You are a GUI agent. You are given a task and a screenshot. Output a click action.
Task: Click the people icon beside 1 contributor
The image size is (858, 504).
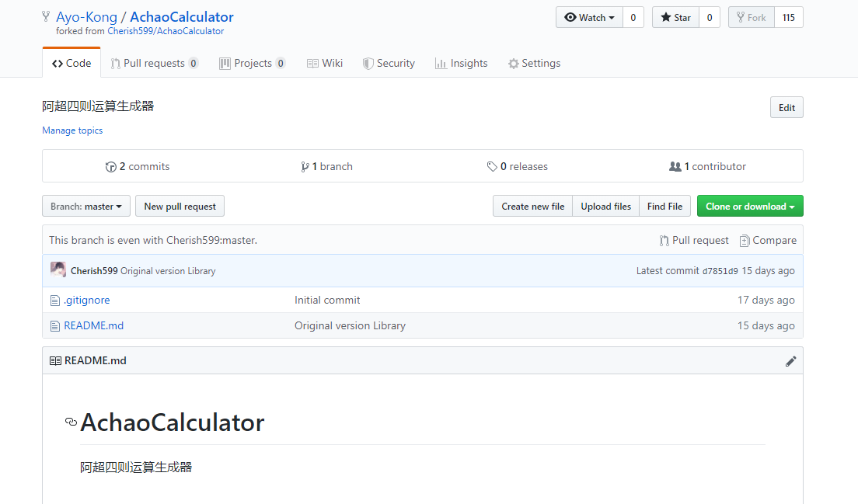click(675, 166)
